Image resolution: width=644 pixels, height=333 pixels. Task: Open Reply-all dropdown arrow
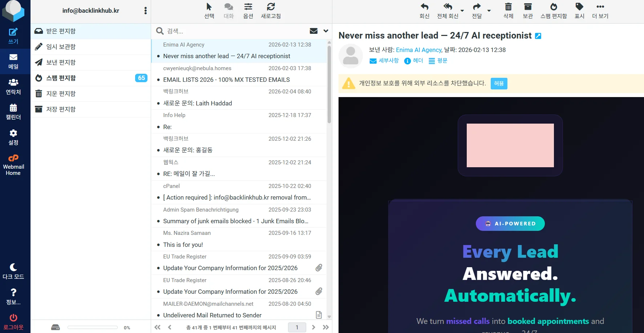pyautogui.click(x=462, y=11)
